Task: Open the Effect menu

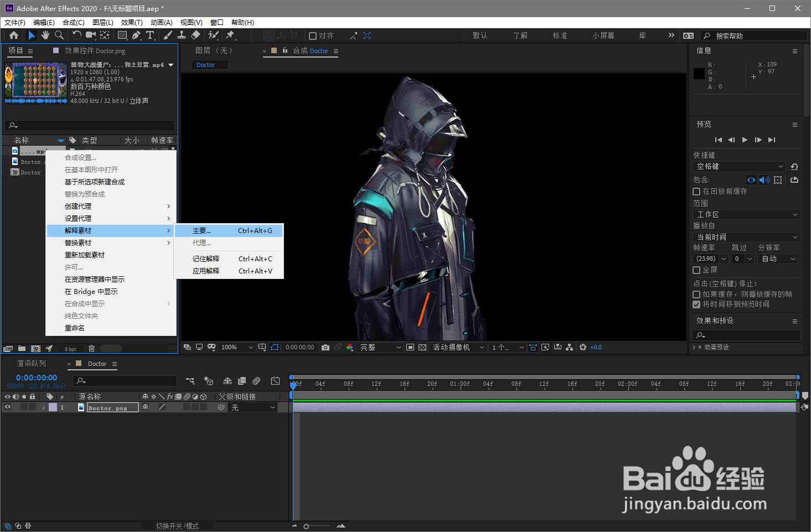Action: coord(132,23)
